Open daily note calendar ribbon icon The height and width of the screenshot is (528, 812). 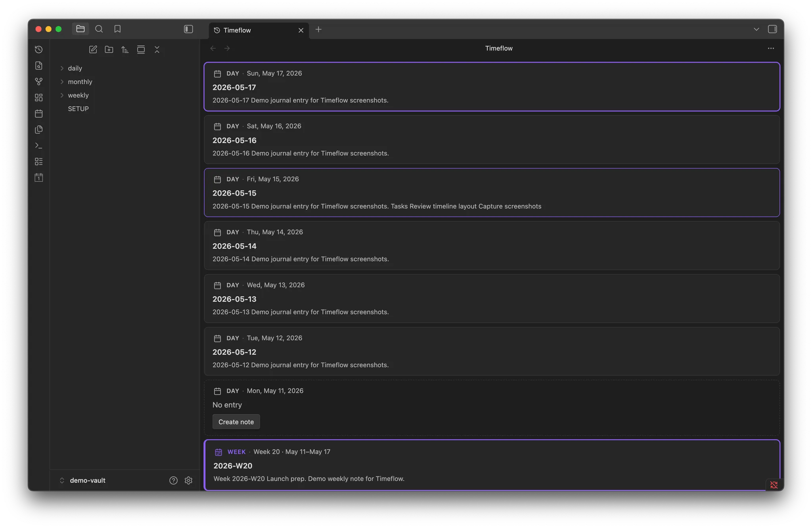tap(39, 114)
